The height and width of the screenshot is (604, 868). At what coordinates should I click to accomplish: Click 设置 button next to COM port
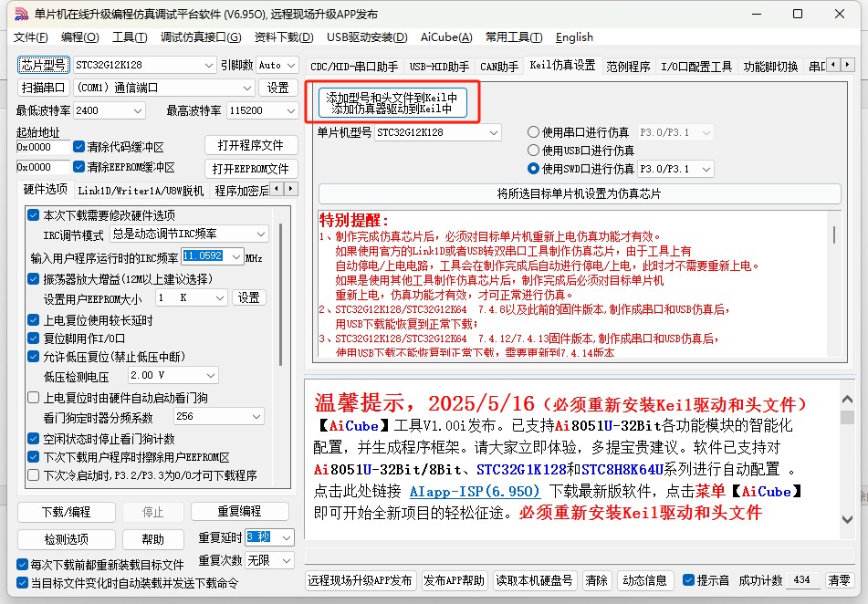(x=277, y=88)
